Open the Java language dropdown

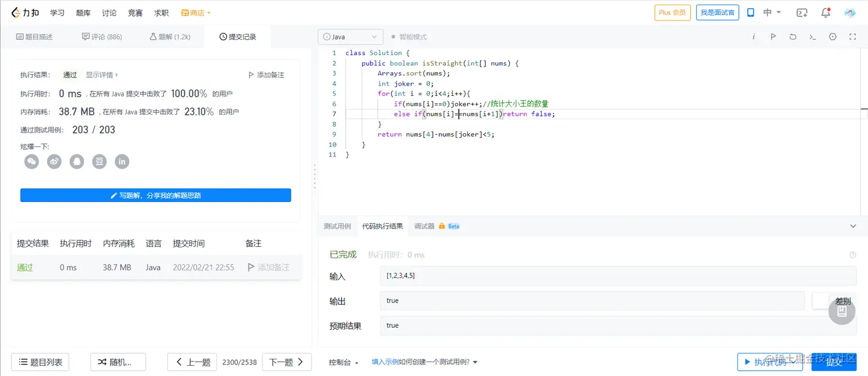350,37
